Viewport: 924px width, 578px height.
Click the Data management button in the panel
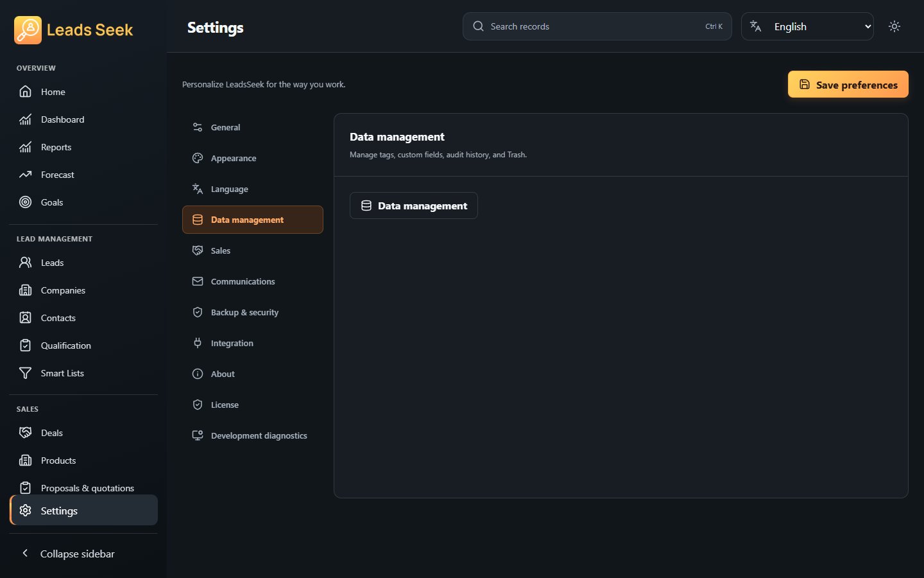click(x=413, y=206)
